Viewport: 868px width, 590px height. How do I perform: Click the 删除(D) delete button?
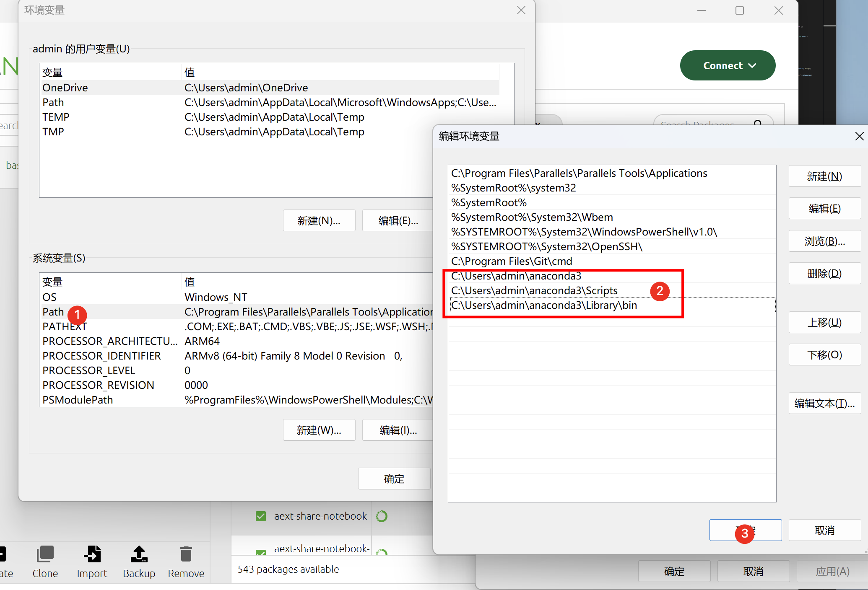point(824,274)
